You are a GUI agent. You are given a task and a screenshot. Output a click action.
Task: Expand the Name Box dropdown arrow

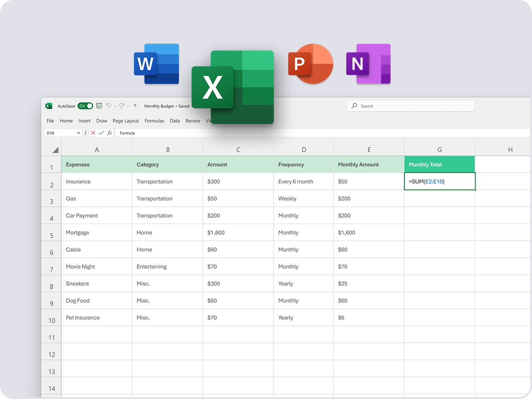tap(78, 133)
